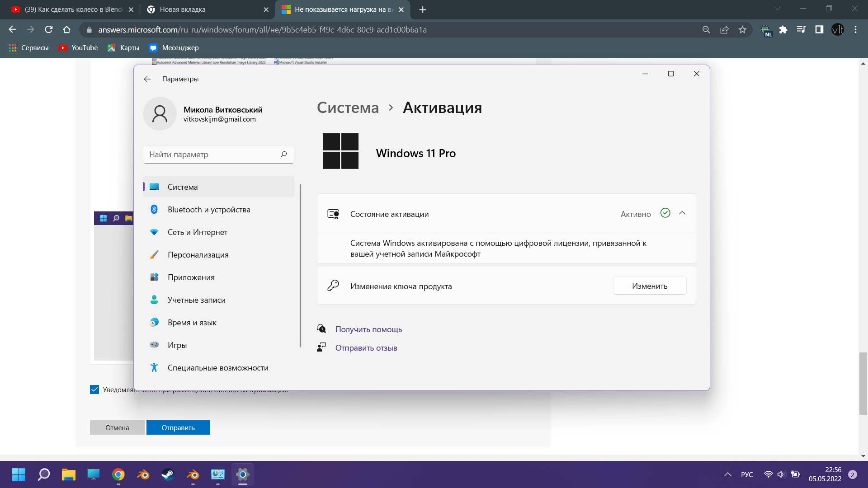Viewport: 868px width, 488px height.
Task: Open Bluetooth и устройства settings
Action: [x=208, y=210]
